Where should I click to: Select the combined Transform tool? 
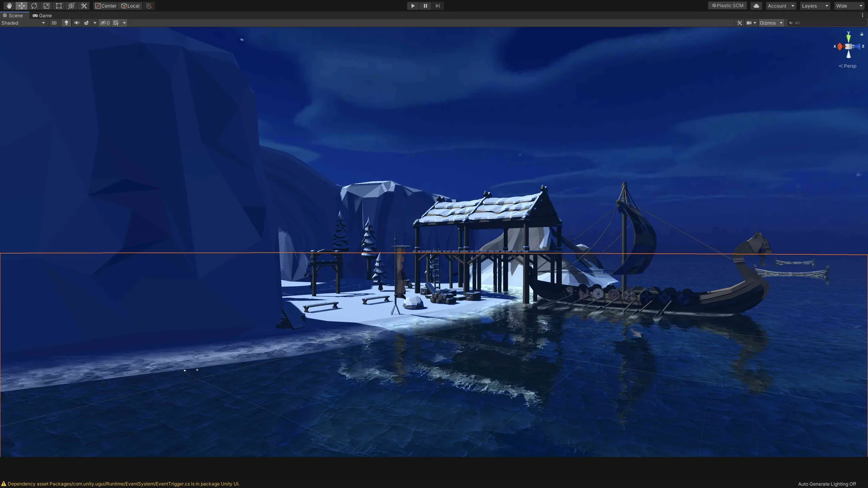[x=72, y=6]
